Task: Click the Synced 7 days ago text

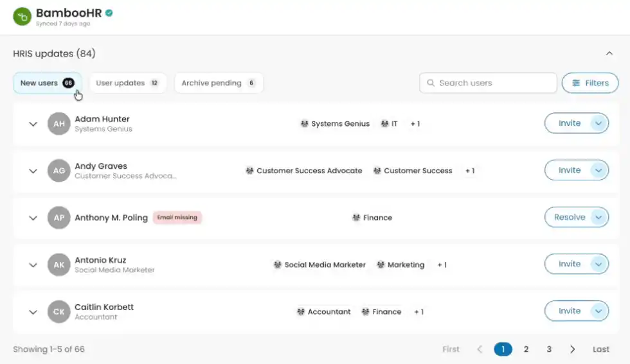Action: [x=63, y=24]
